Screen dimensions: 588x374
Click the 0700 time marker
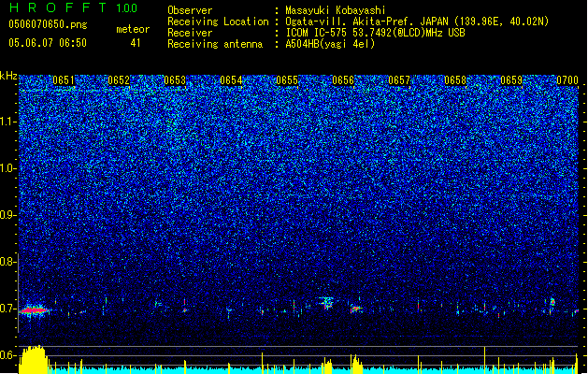coord(567,80)
